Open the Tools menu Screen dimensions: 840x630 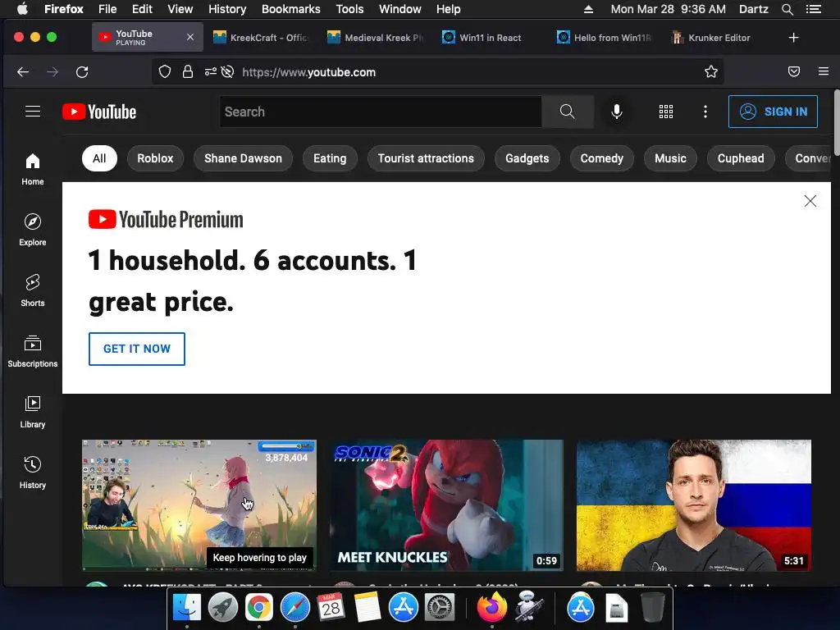pos(349,9)
